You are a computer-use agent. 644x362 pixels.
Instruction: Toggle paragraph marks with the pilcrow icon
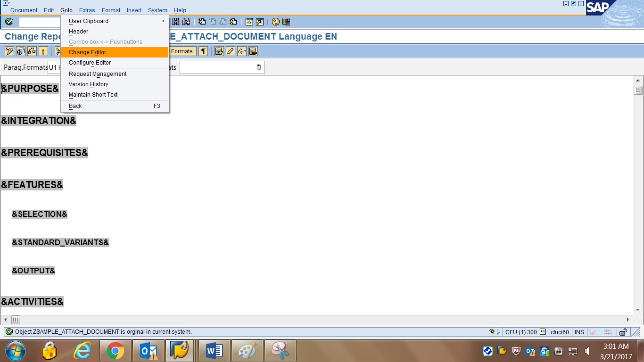coord(203,51)
